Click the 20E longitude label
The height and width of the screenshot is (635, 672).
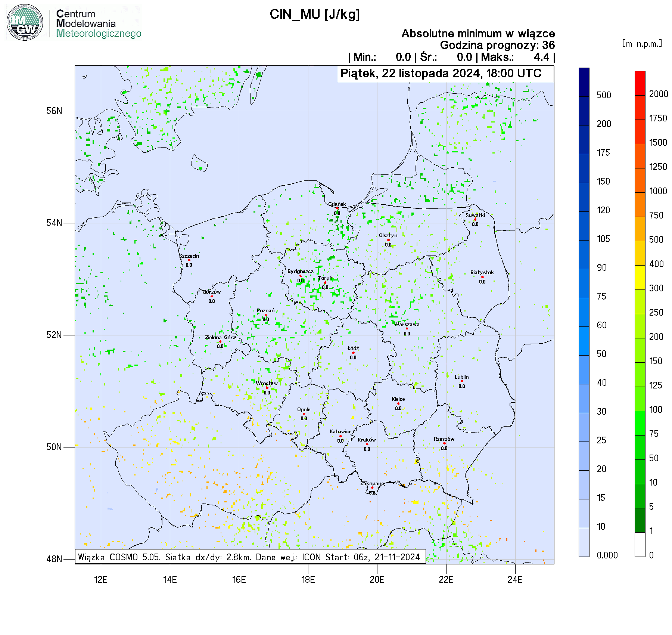click(377, 579)
